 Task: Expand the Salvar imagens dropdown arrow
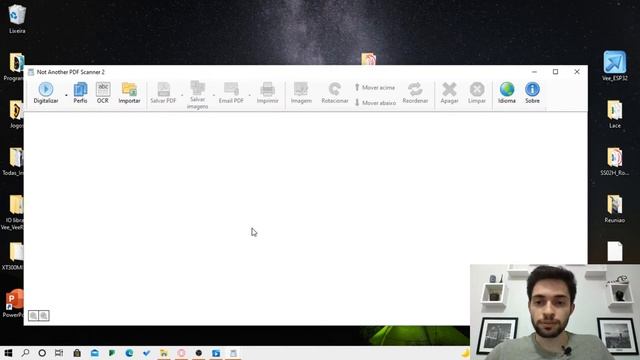coord(213,95)
